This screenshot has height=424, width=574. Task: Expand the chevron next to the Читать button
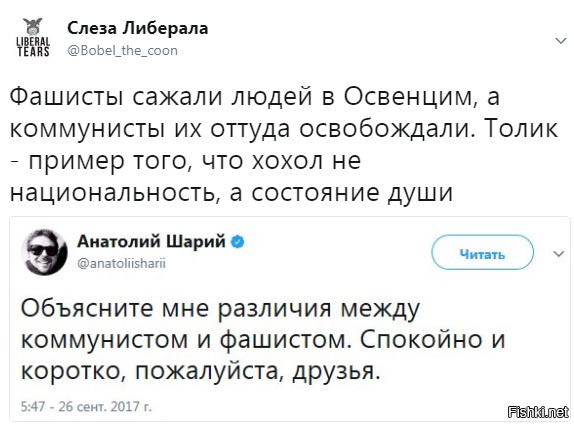coord(558,254)
